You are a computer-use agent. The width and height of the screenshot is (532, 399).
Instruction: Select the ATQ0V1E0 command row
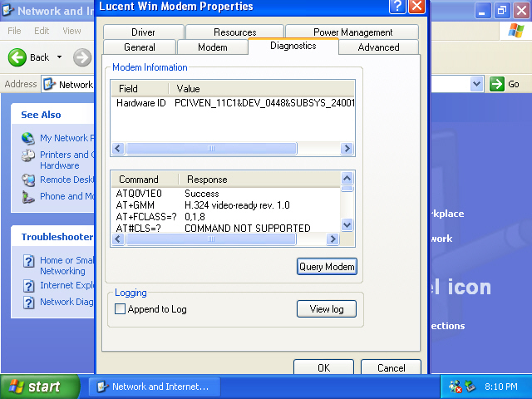[x=226, y=194]
